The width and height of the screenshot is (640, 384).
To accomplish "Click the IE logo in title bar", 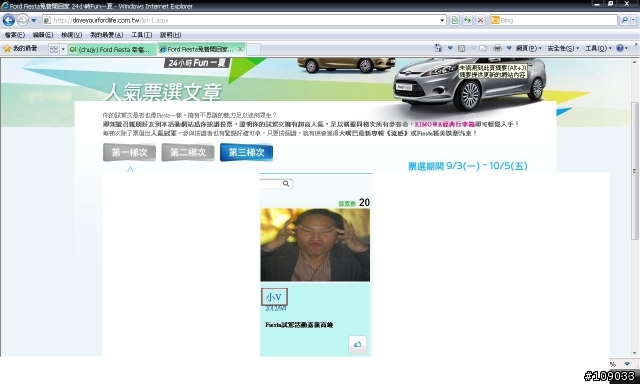I will click(5, 6).
